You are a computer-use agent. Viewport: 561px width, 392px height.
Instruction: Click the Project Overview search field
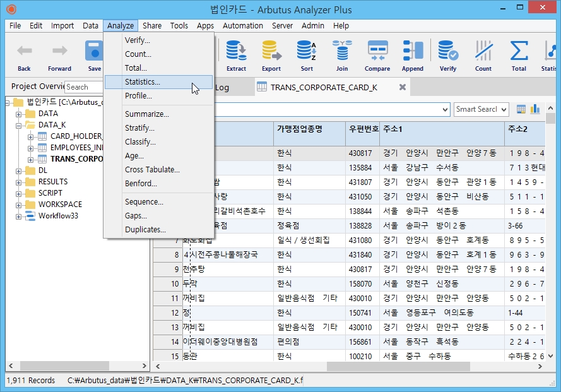pyautogui.click(x=84, y=87)
